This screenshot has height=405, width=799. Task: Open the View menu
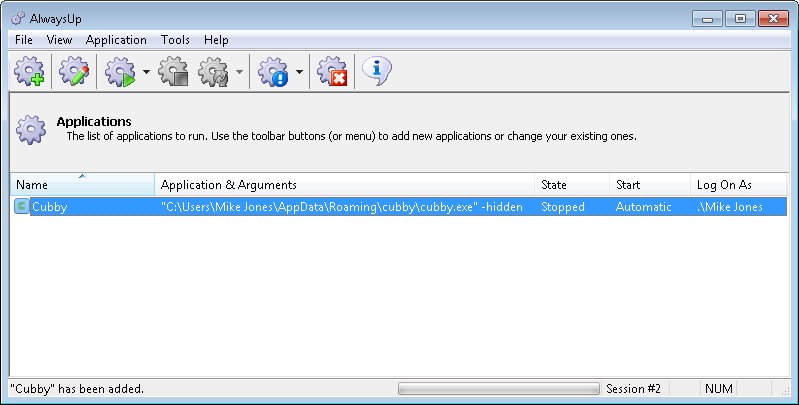[x=59, y=40]
